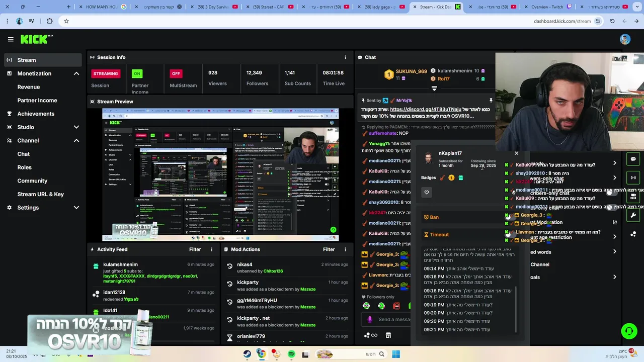This screenshot has height=362, width=644.
Task: Open the Mod Actions Filter dropdown
Action: [x=329, y=249]
